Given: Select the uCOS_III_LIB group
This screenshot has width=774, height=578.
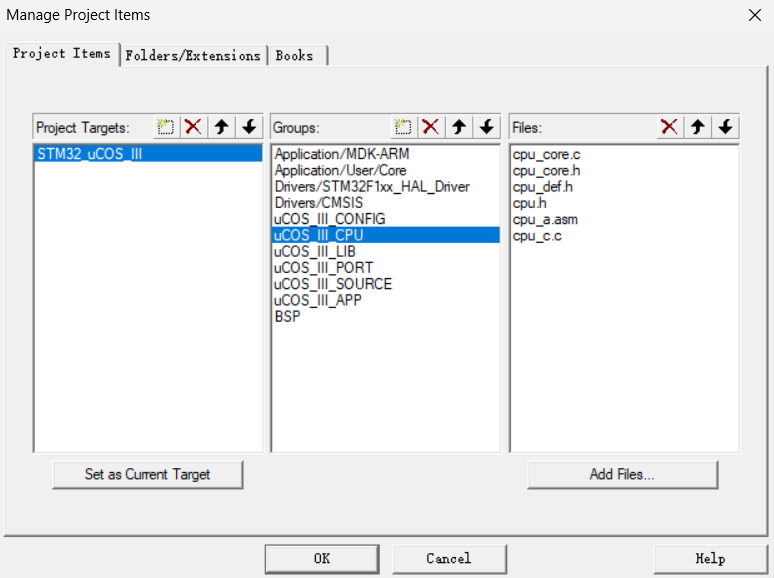Looking at the screenshot, I should [x=386, y=251].
